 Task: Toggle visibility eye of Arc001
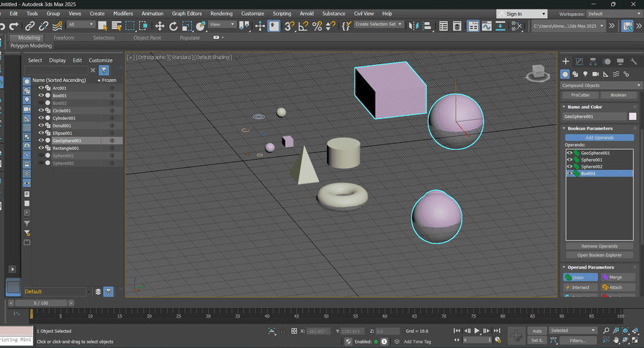tap(41, 88)
